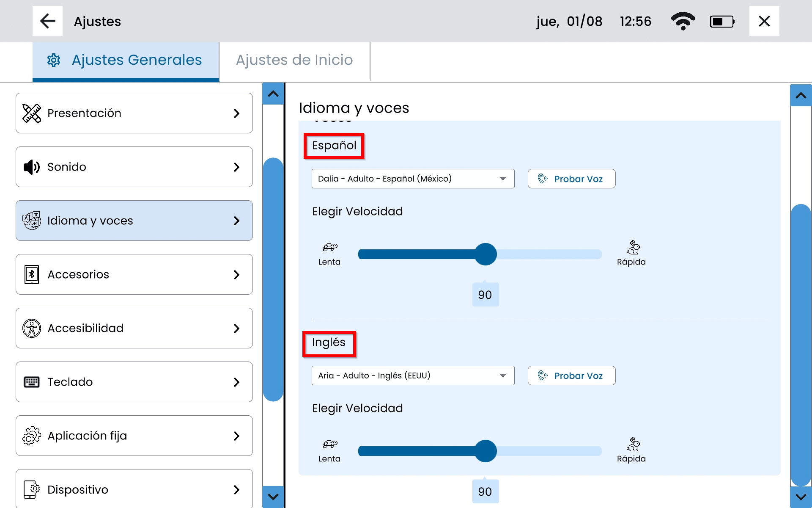Open Aplicación fija gear icon
Viewport: 812px width, 508px height.
click(x=32, y=436)
